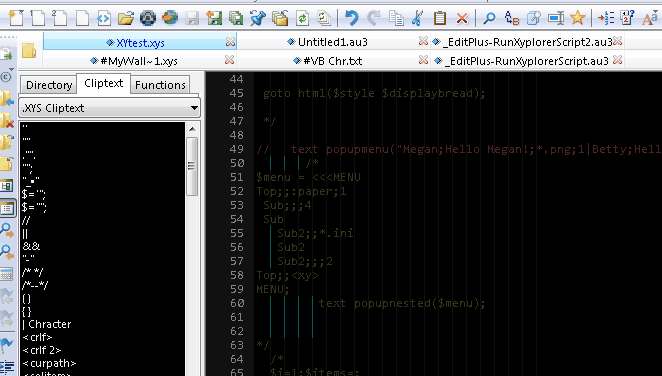The height and width of the screenshot is (376, 662).
Task: Close the #VB Chr.txt tab
Action: [423, 60]
